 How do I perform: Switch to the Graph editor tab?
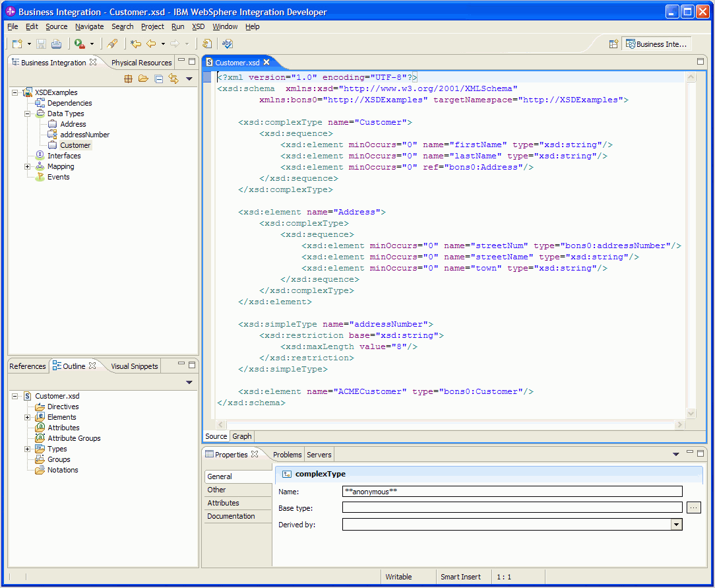pyautogui.click(x=242, y=436)
